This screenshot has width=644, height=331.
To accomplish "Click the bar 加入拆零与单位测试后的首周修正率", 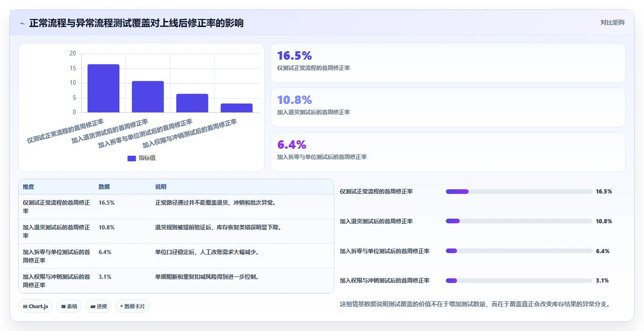I will click(192, 103).
